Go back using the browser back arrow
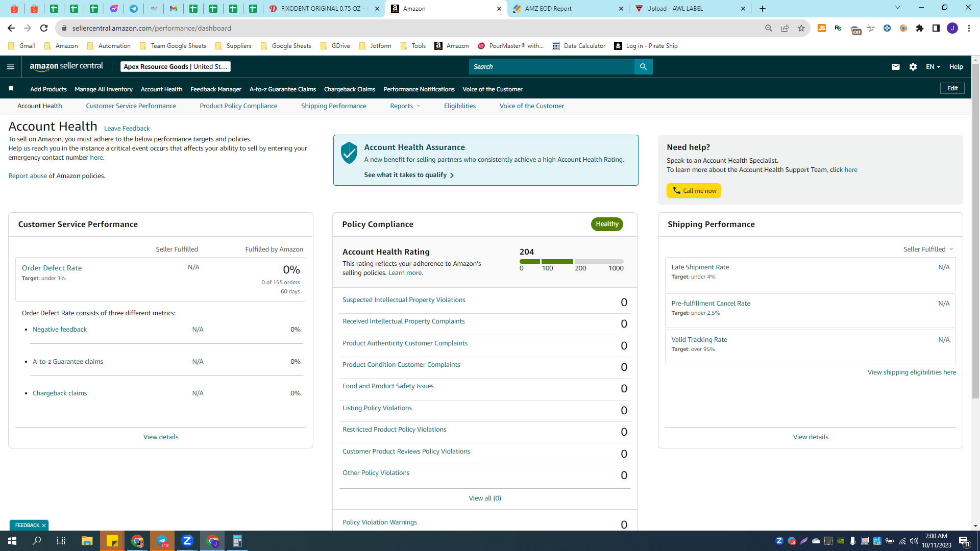The height and width of the screenshot is (551, 980). click(x=11, y=28)
